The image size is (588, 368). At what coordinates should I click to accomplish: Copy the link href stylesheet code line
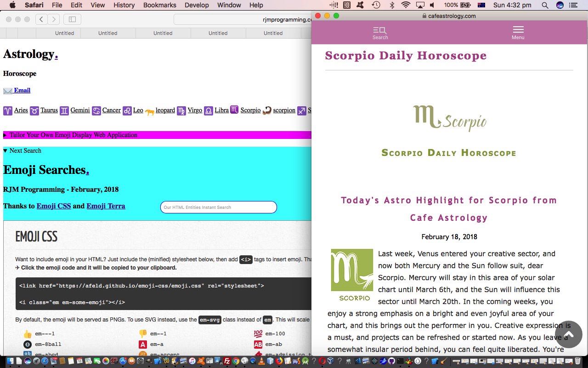click(x=141, y=286)
